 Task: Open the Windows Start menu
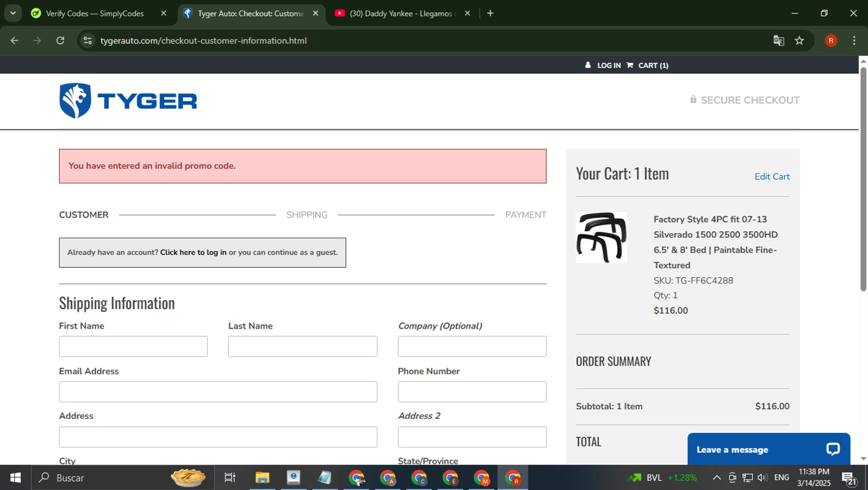tap(16, 478)
